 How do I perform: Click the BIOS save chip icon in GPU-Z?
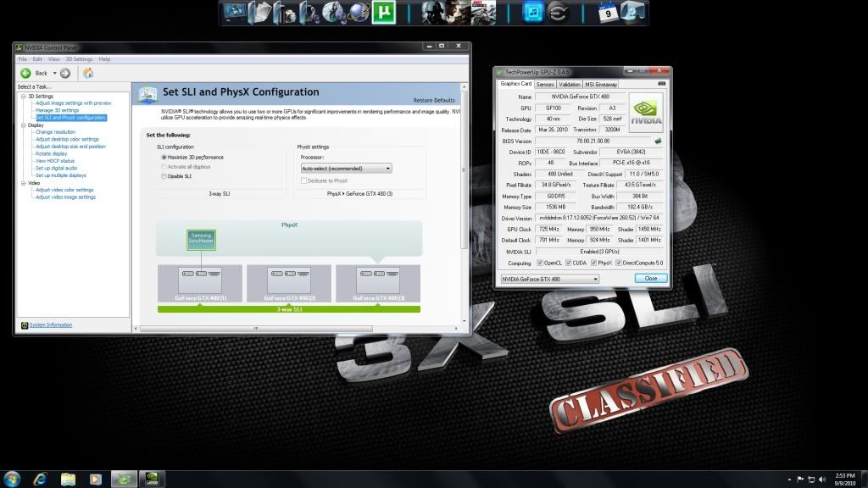(x=658, y=141)
